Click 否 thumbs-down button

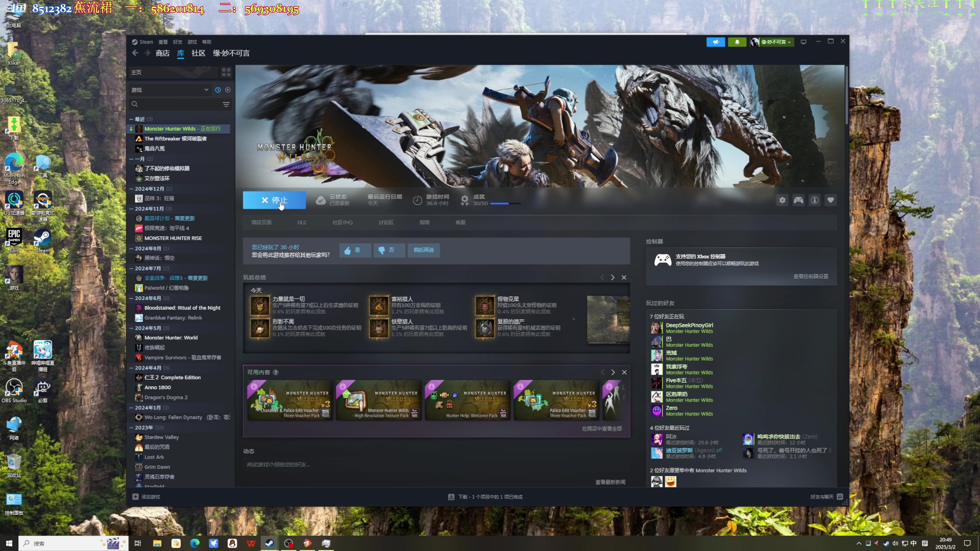pos(389,250)
